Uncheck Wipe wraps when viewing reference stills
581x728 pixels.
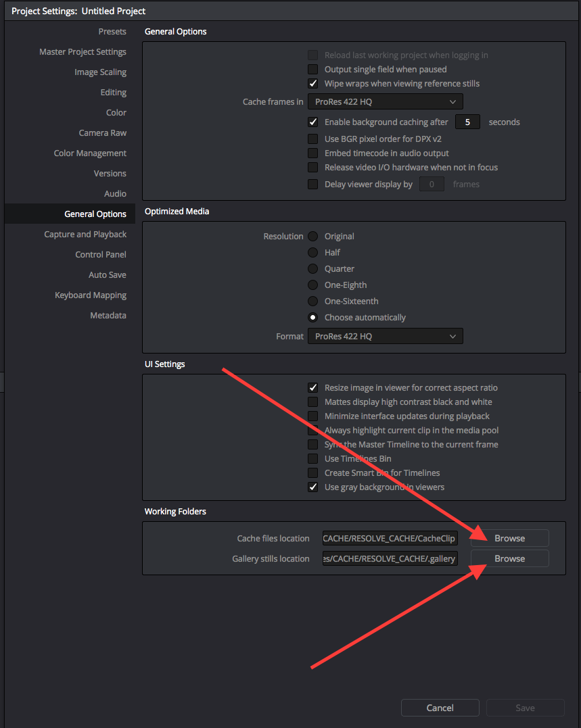tap(313, 84)
